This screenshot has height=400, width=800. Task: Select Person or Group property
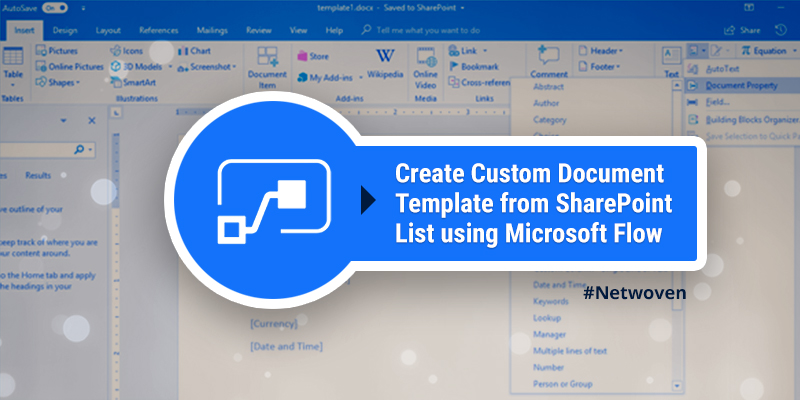tap(563, 384)
